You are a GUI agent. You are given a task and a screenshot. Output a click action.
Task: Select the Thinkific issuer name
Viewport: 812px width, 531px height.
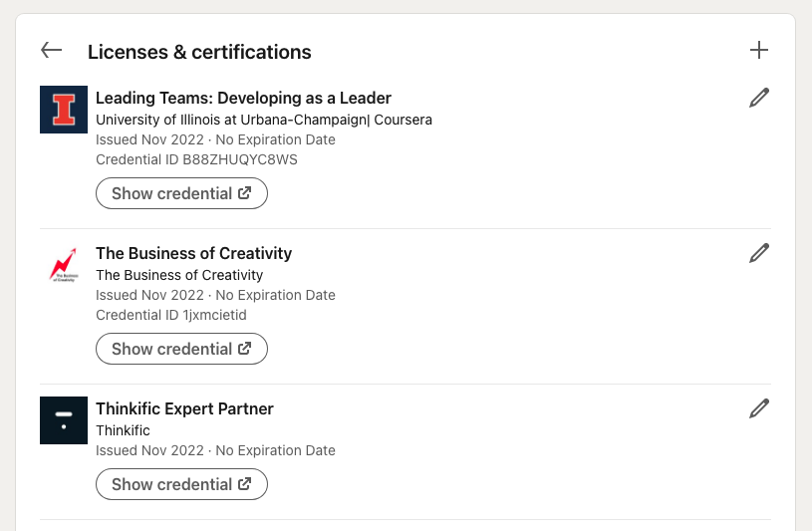click(x=123, y=430)
